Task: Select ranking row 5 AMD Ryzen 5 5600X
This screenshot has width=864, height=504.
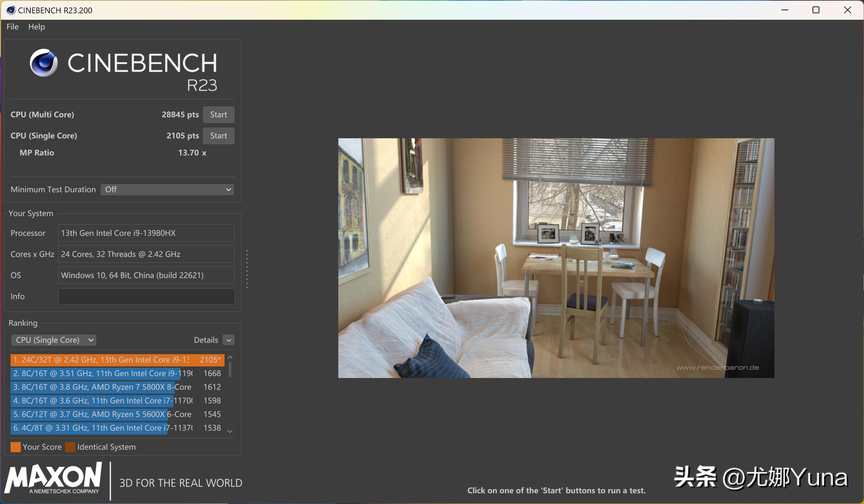Action: [117, 414]
